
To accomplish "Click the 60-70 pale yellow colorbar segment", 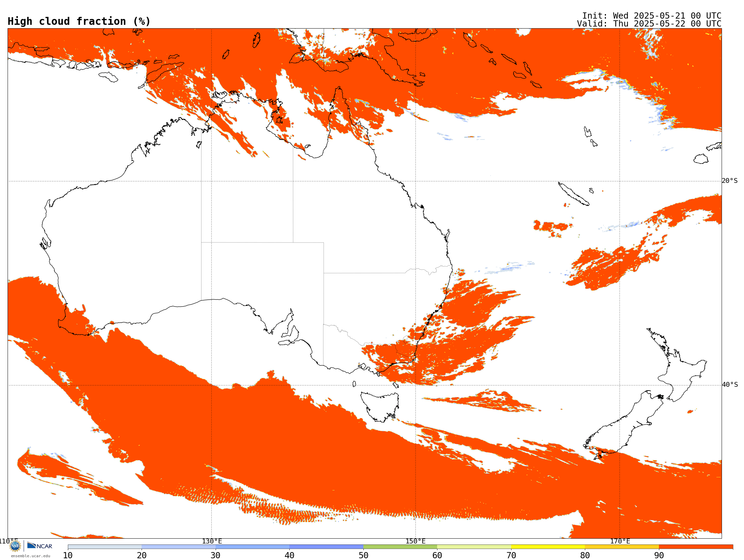I will tap(474, 547).
